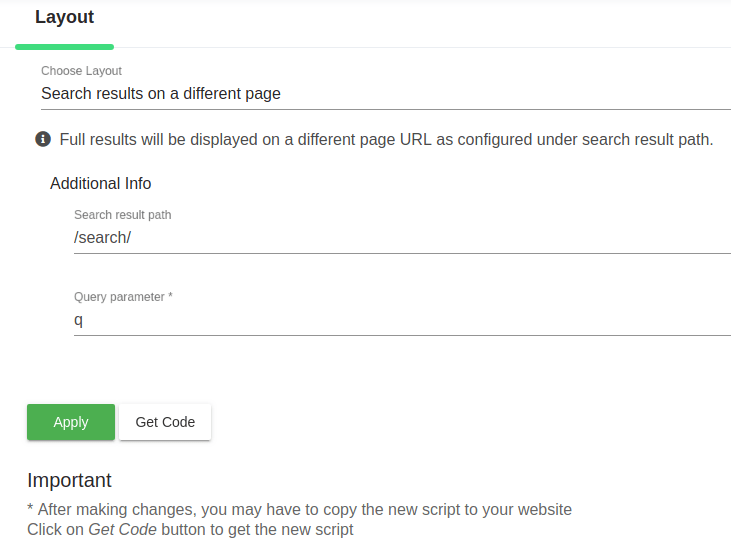Viewport: 731px width, 539px height.
Task: Click 'search result path' words ending info message
Action: point(650,140)
